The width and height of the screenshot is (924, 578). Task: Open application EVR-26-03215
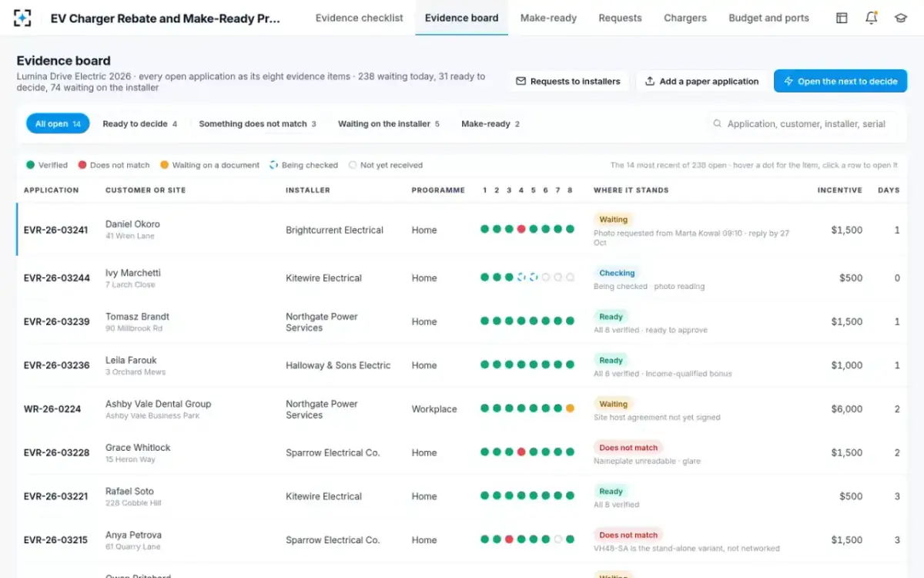[56, 540]
